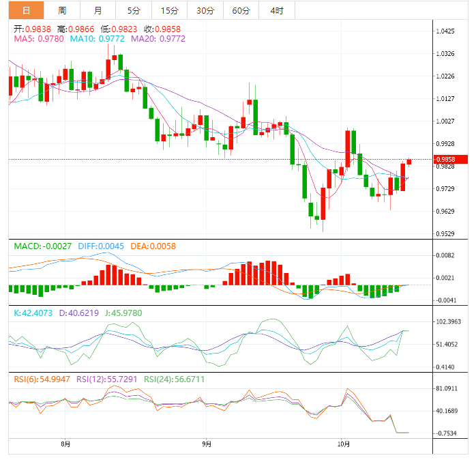The width and height of the screenshot is (476, 460).
Task: Open the 15分 timeframe tab
Action: (x=169, y=10)
